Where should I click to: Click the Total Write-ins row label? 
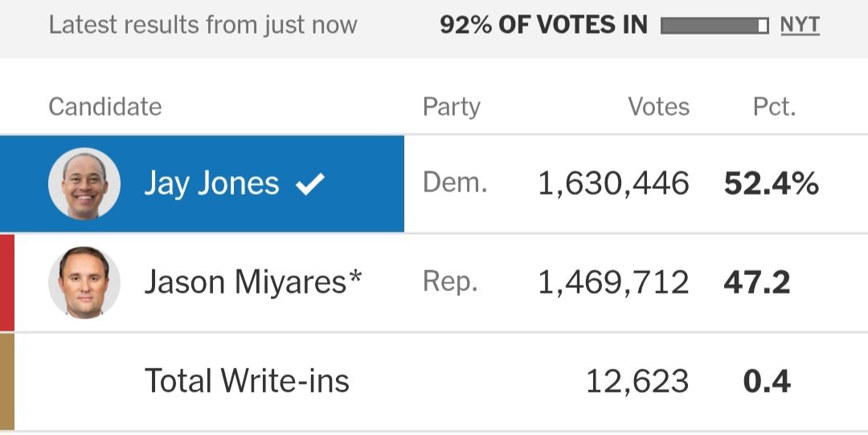point(247,380)
